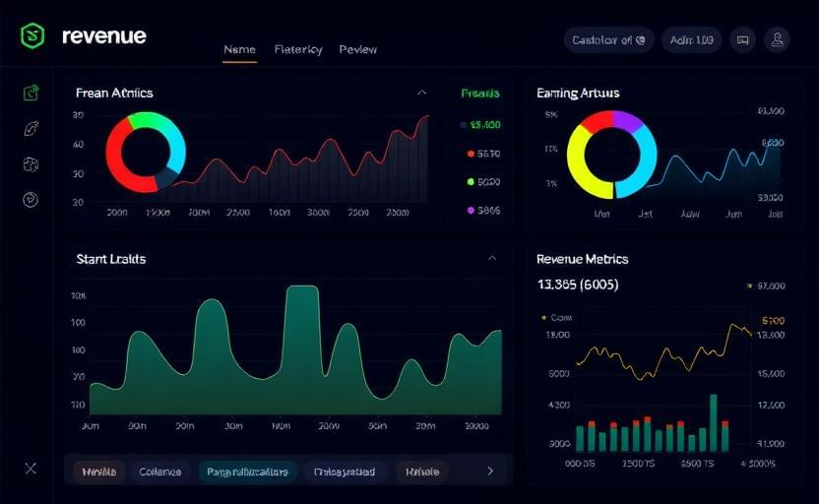Click the X icon at bottom left

click(31, 469)
